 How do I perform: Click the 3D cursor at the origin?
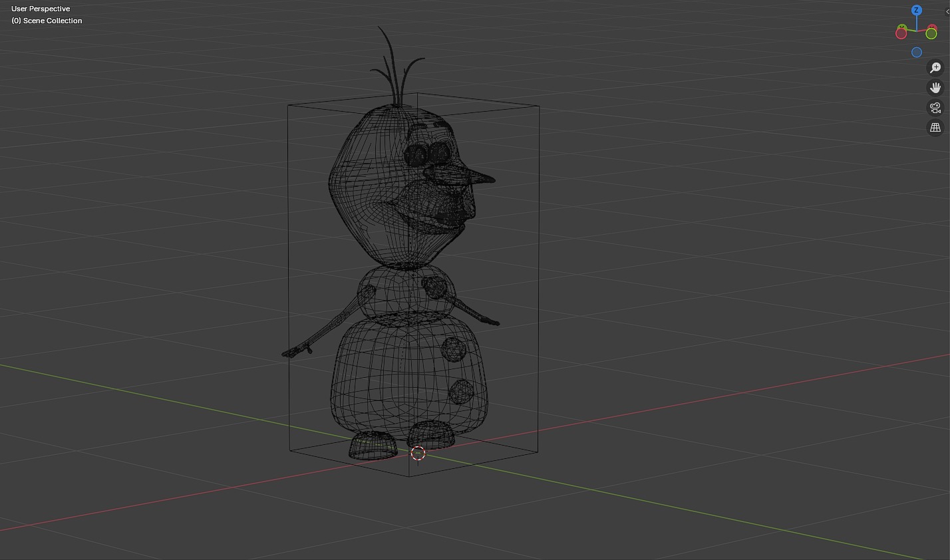pyautogui.click(x=418, y=454)
